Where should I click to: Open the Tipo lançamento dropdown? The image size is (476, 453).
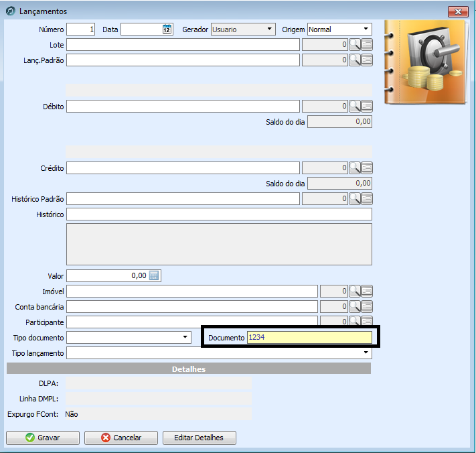tap(366, 352)
